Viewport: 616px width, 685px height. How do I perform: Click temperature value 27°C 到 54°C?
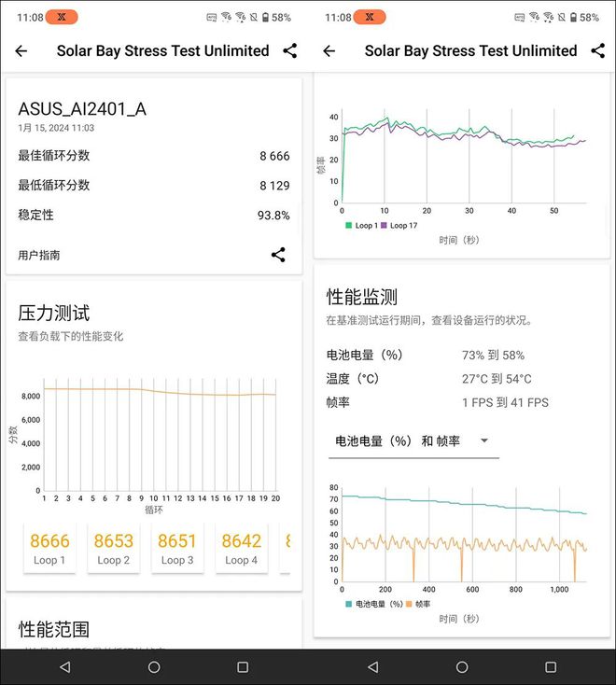pos(497,379)
